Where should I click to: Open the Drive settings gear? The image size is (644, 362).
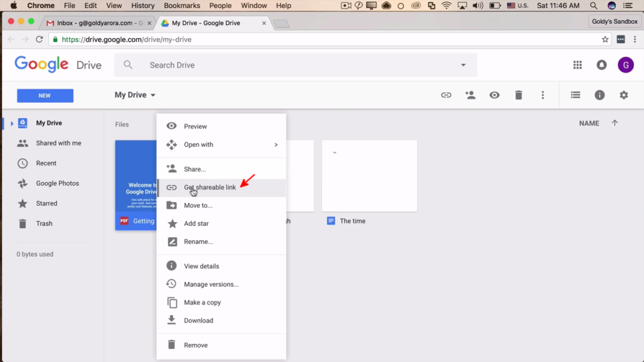pos(624,95)
